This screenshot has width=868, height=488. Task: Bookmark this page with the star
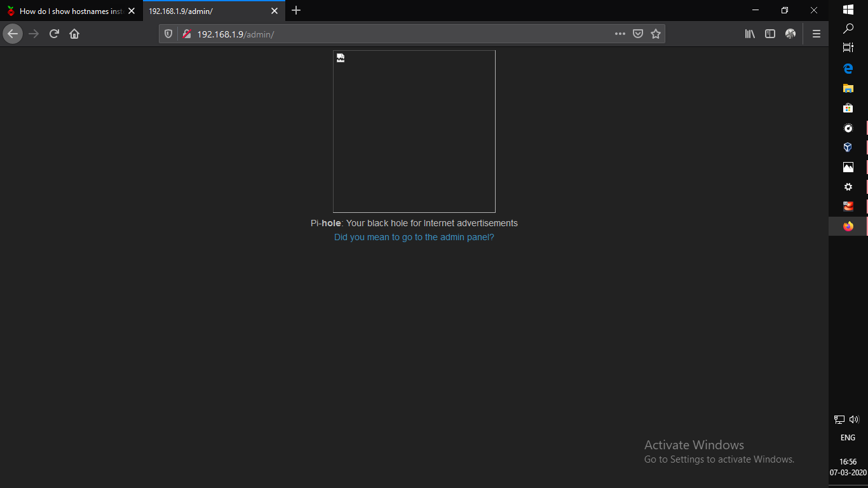656,33
